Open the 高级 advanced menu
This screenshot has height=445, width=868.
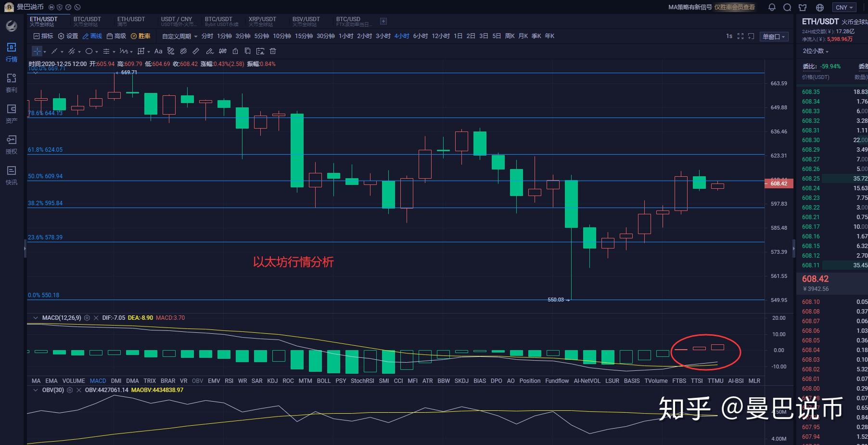116,36
